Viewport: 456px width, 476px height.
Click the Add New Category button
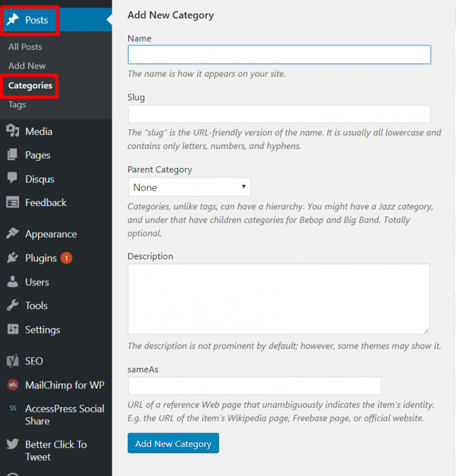[173, 443]
